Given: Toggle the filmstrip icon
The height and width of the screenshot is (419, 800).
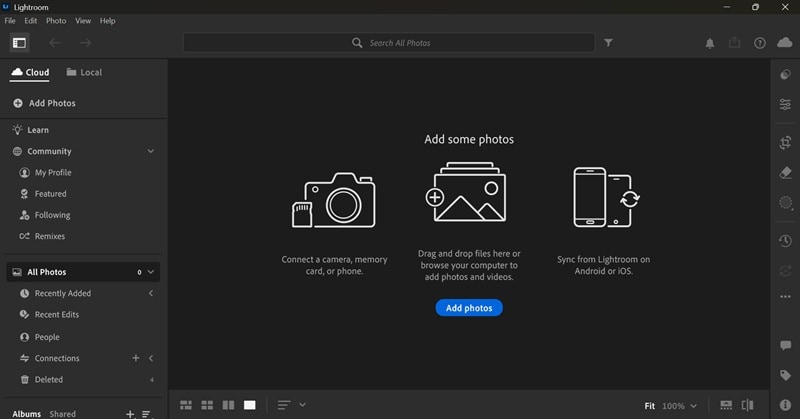Looking at the screenshot, I should coord(726,405).
